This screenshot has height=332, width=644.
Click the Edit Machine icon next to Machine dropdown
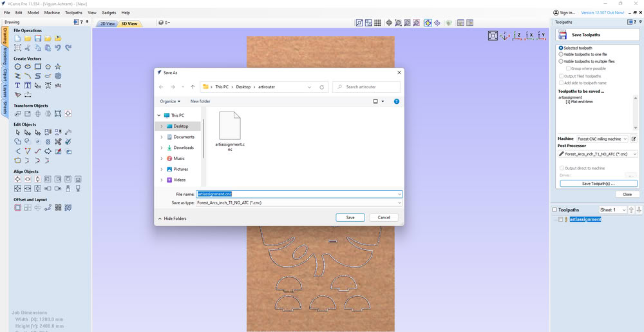pyautogui.click(x=634, y=139)
